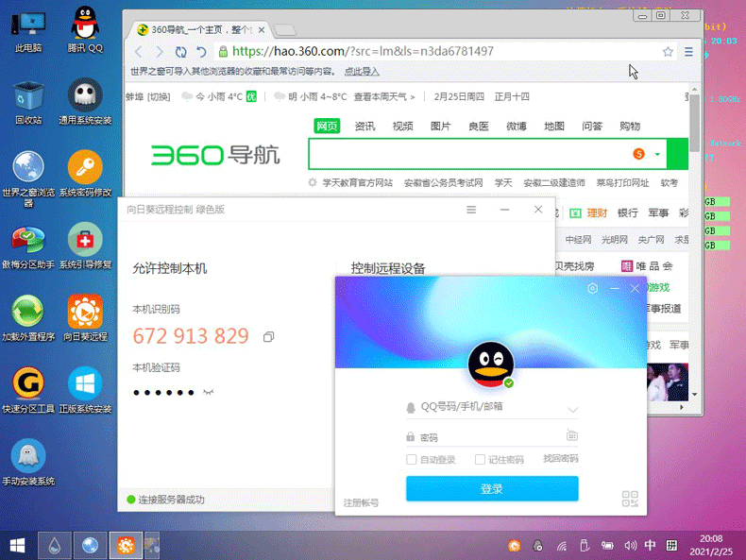Click the browser vertical scrollbar

tap(695, 123)
